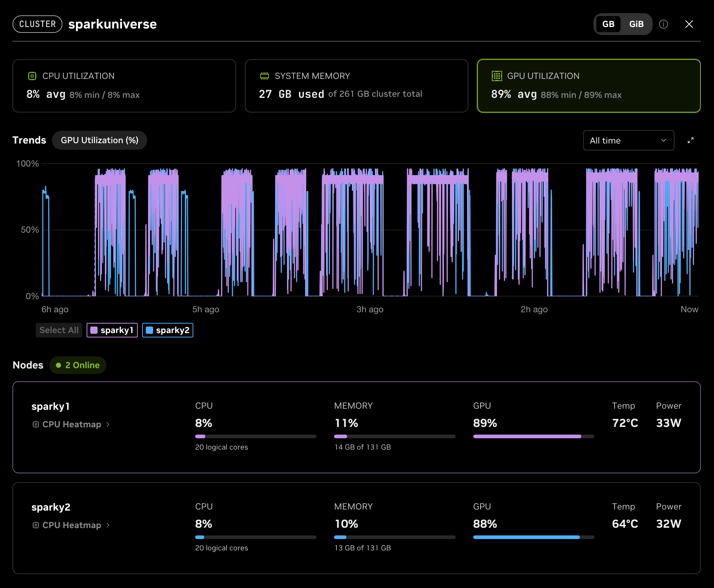Expand sparky2 CPU Heatmap chevron
The height and width of the screenshot is (588, 714).
click(108, 525)
